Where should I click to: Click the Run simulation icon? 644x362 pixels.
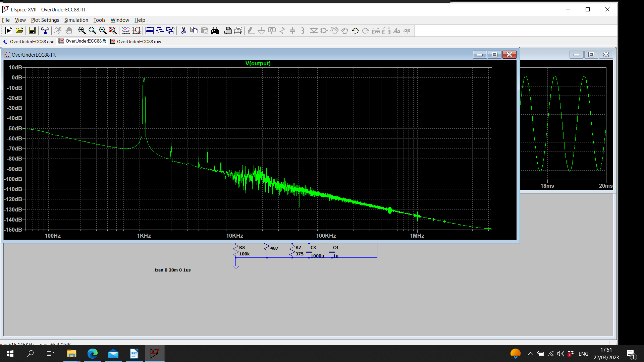(9, 31)
